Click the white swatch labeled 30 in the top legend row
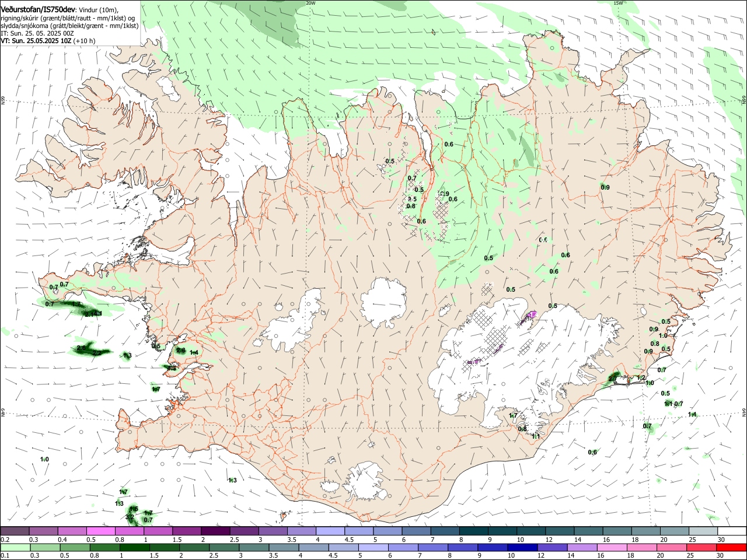This screenshot has height=560, width=747. pos(732,531)
